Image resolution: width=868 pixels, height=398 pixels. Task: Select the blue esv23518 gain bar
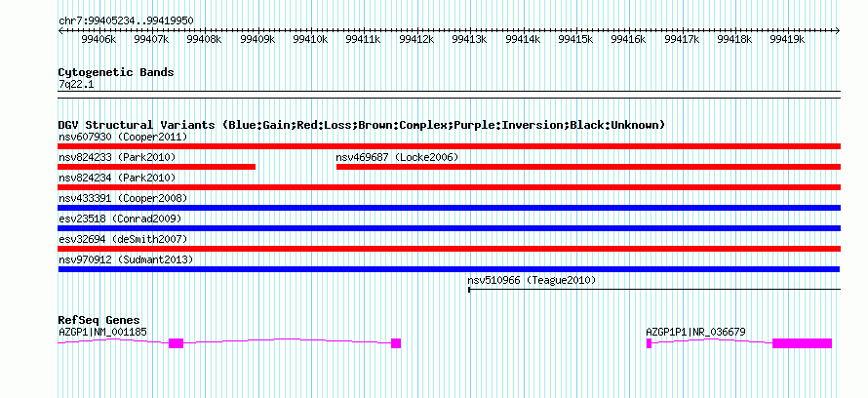(450, 228)
